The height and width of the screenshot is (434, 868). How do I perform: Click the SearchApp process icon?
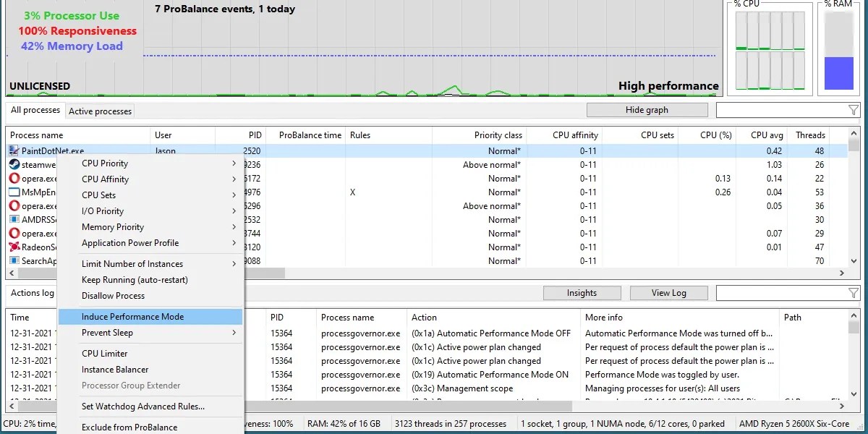click(x=12, y=260)
